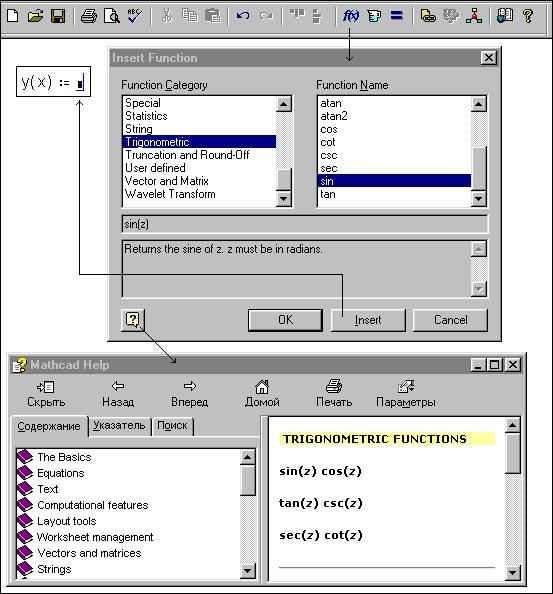
Task: Switch to the Указатель index tab
Action: (119, 426)
